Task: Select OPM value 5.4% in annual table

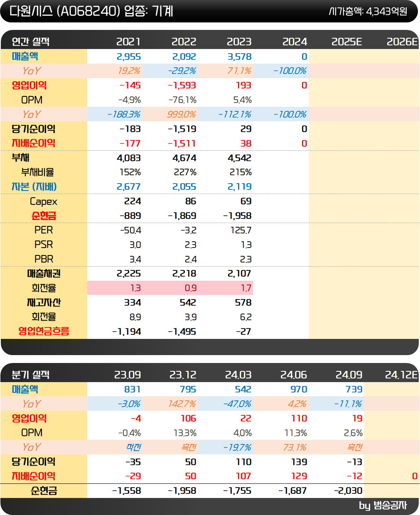Action: pos(242,100)
